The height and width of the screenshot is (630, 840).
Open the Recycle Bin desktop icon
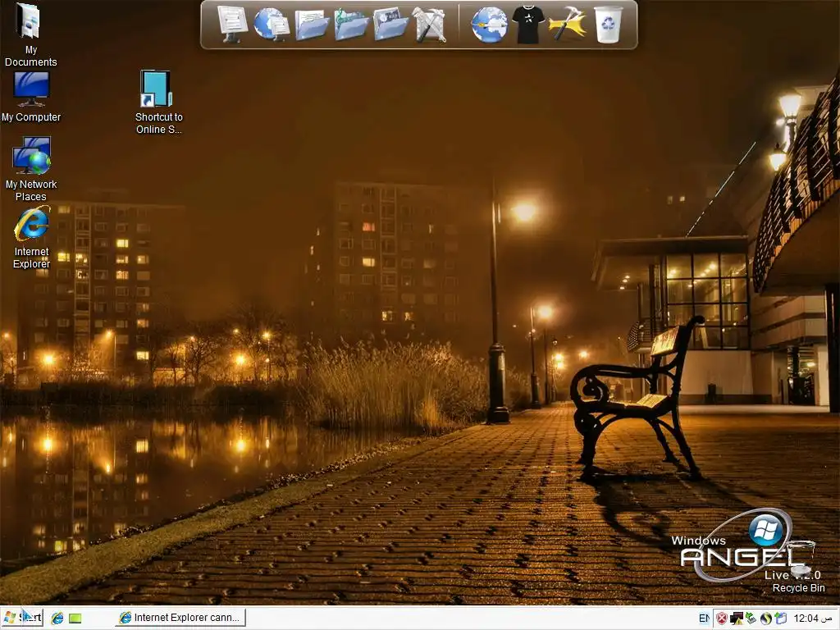(x=799, y=568)
